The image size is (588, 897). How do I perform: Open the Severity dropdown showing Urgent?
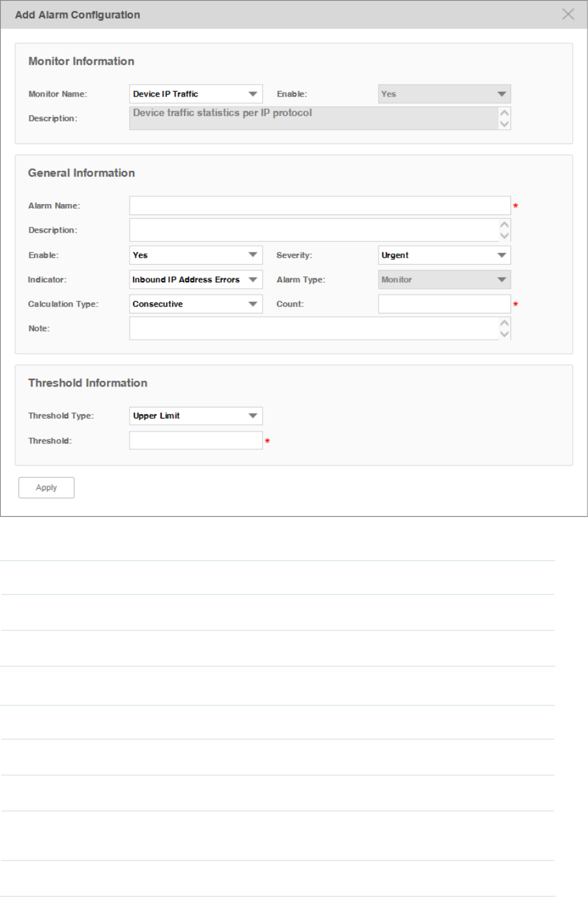click(444, 255)
